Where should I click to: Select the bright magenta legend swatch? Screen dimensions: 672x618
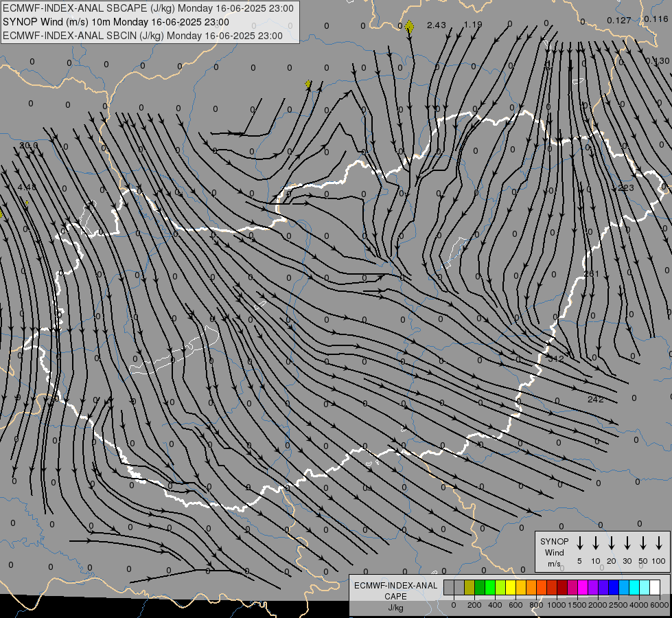click(583, 587)
